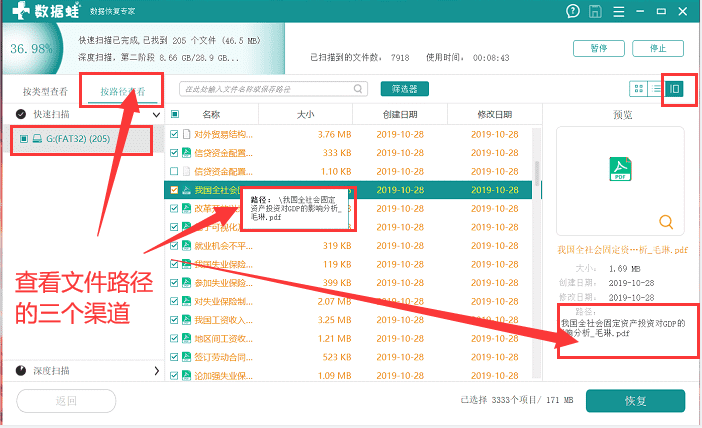Switch to 按路径查看 tab

pos(123,92)
